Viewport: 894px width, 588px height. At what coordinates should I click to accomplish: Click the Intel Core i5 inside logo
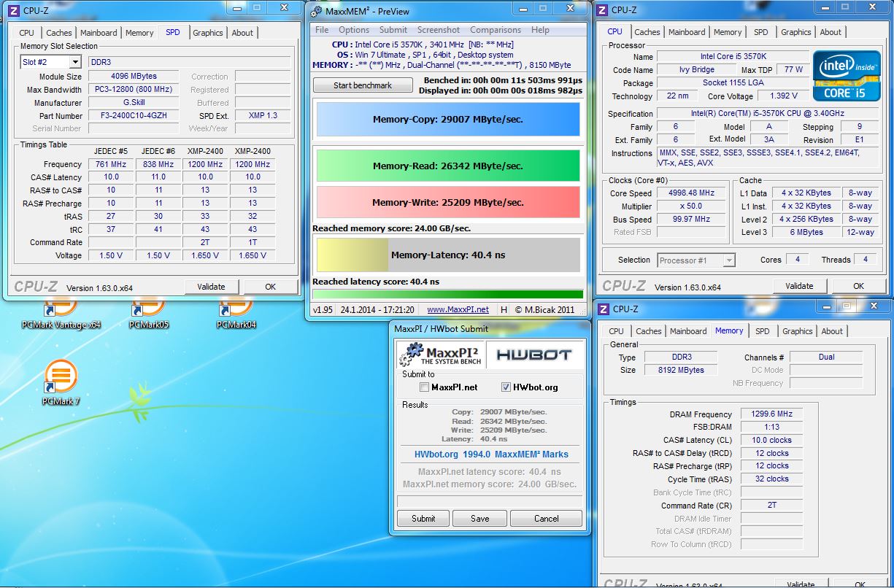click(847, 76)
